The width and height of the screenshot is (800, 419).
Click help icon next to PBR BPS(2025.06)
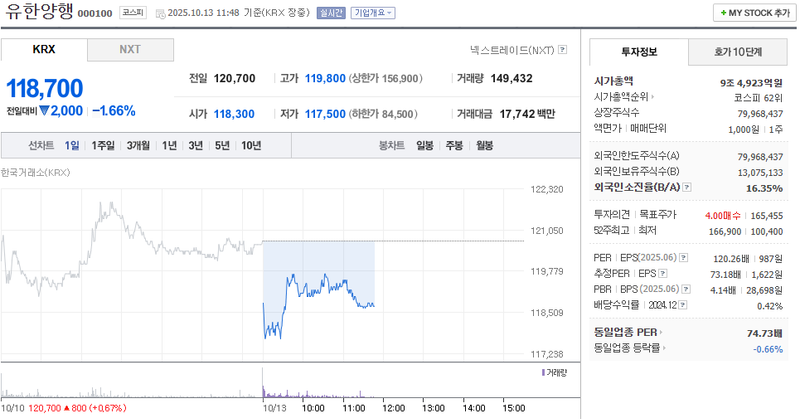pyautogui.click(x=687, y=289)
